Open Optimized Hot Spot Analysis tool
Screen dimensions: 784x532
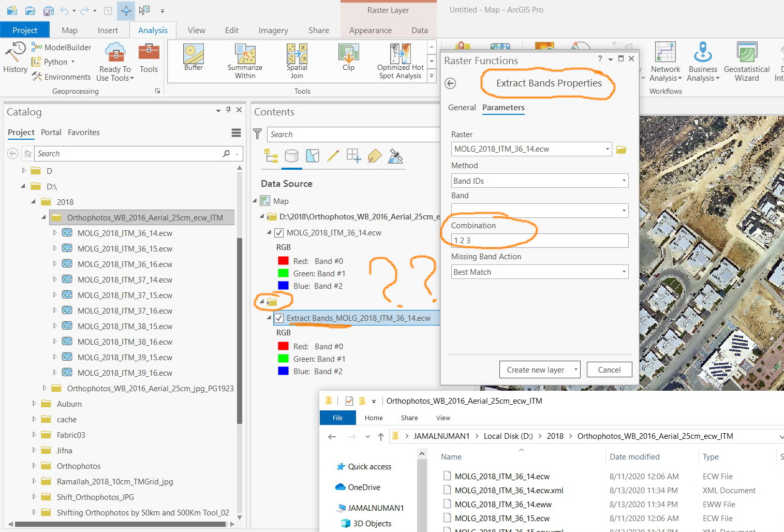tap(400, 61)
